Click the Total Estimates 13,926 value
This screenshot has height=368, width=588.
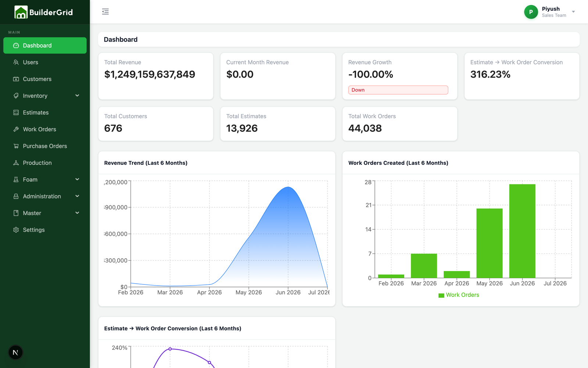[242, 128]
